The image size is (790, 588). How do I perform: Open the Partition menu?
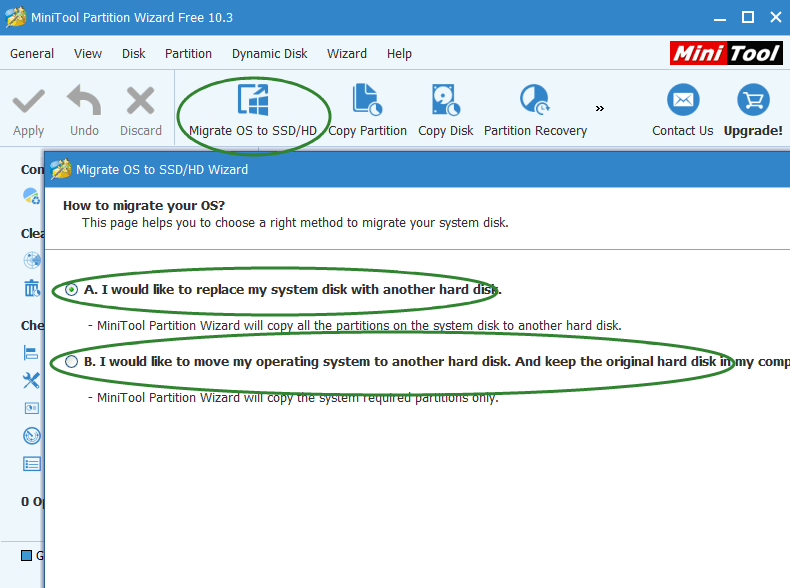click(188, 53)
